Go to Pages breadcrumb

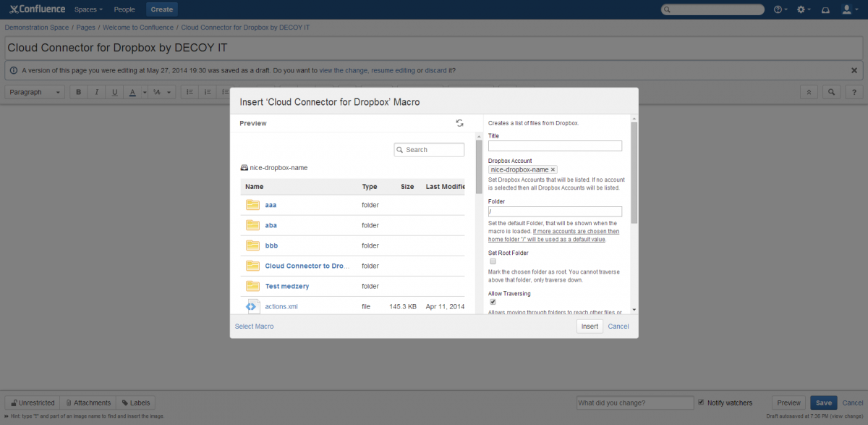click(x=86, y=28)
